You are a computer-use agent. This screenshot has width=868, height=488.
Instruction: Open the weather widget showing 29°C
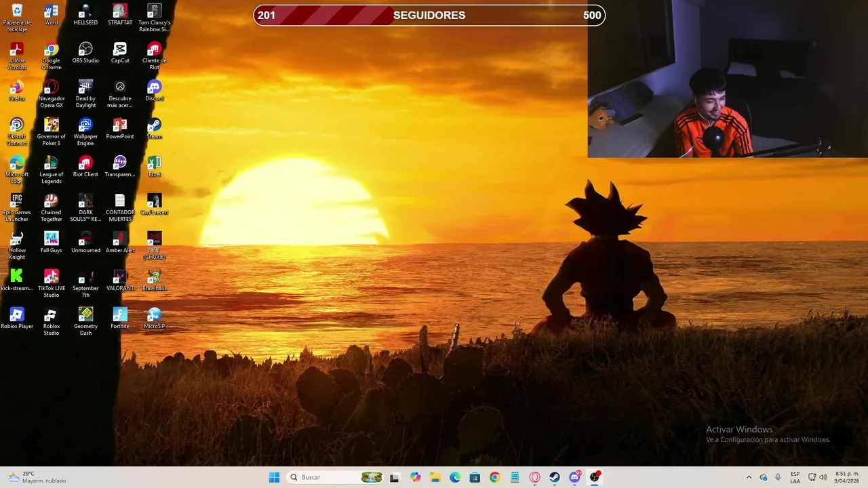tap(36, 477)
